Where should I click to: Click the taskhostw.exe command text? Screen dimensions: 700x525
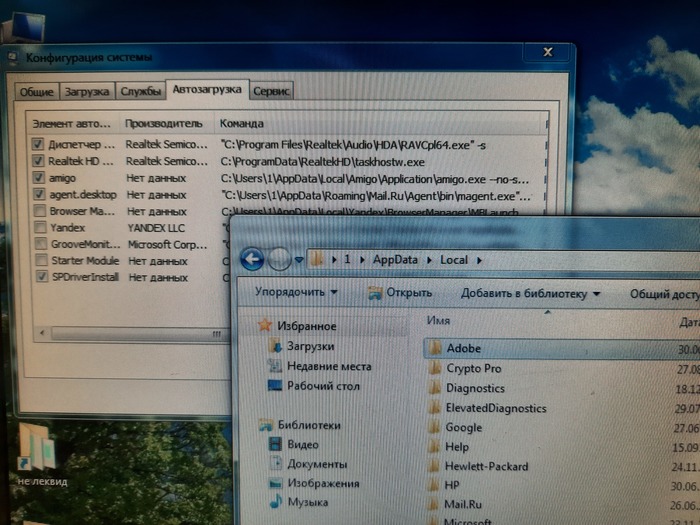pos(323,162)
